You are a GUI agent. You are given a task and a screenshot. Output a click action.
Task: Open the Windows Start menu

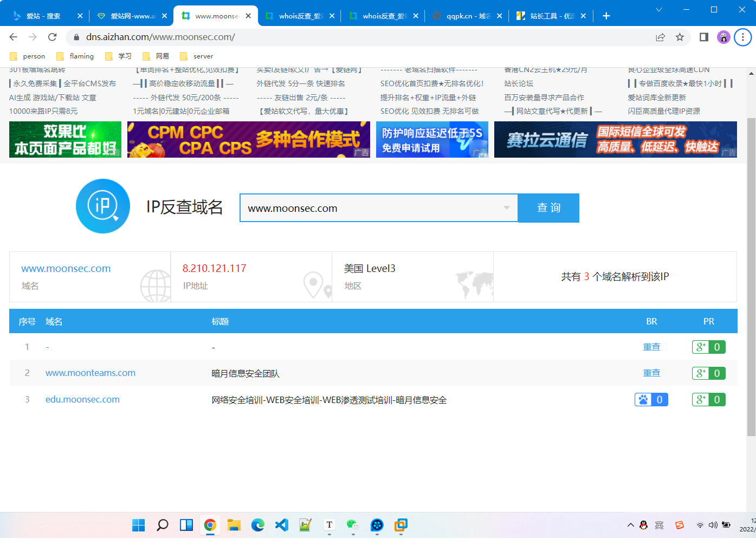coord(139,525)
